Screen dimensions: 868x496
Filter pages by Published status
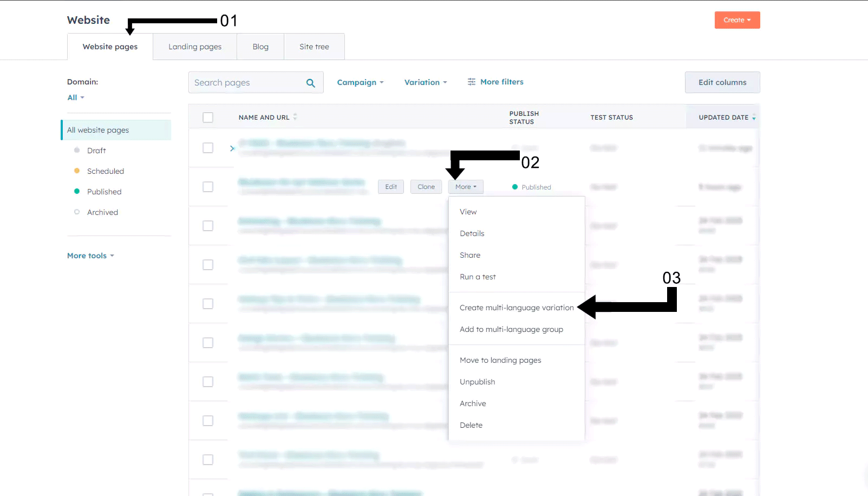[104, 192]
